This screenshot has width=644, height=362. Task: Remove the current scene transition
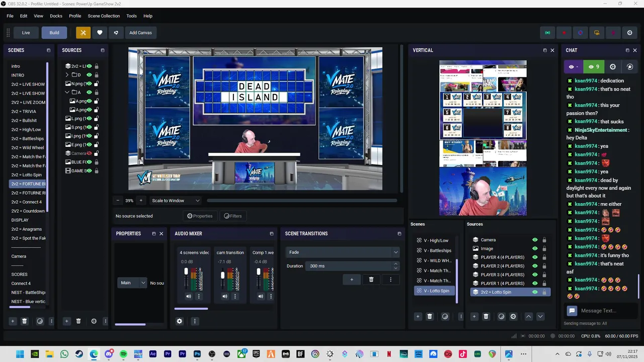coord(371,280)
